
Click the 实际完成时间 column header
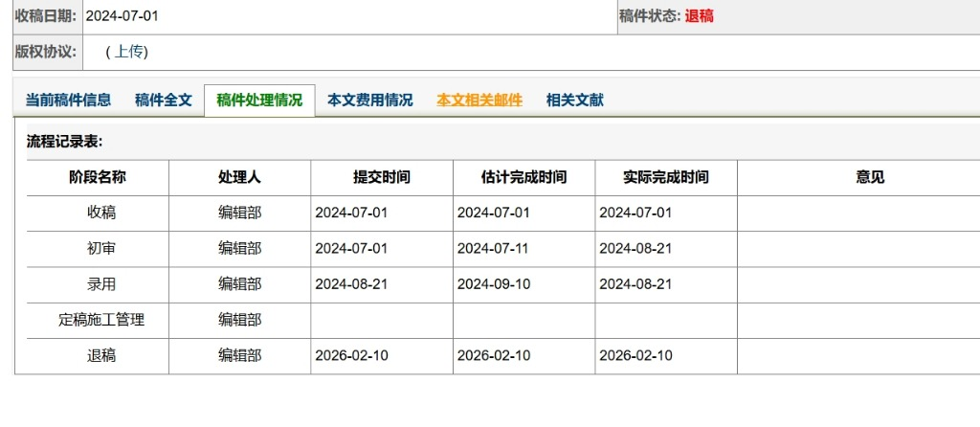pos(666,177)
